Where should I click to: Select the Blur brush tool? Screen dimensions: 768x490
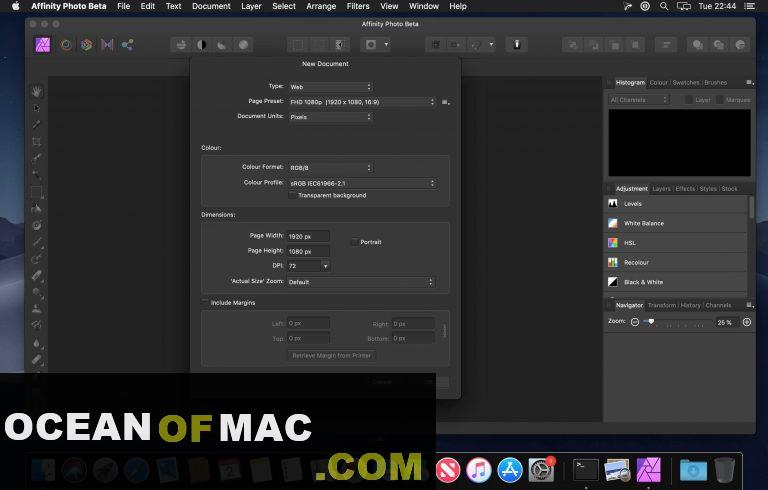[x=37, y=343]
